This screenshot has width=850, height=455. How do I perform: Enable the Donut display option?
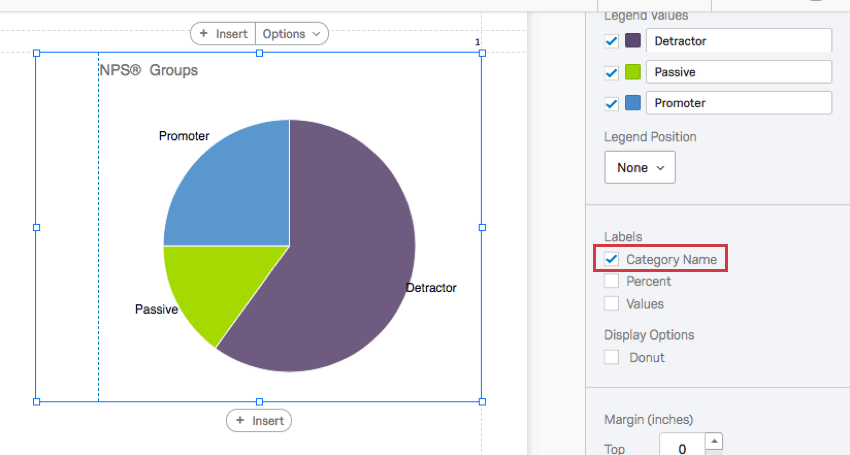(611, 357)
